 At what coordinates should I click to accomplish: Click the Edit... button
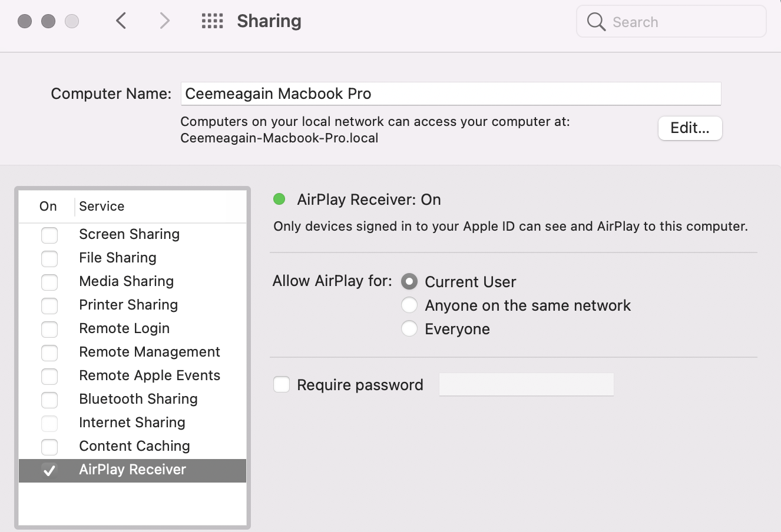pyautogui.click(x=690, y=128)
